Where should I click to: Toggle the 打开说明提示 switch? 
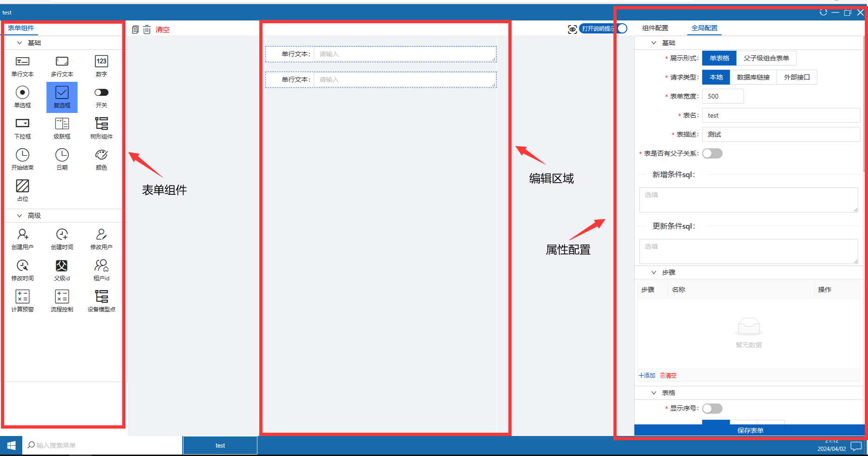click(x=603, y=28)
